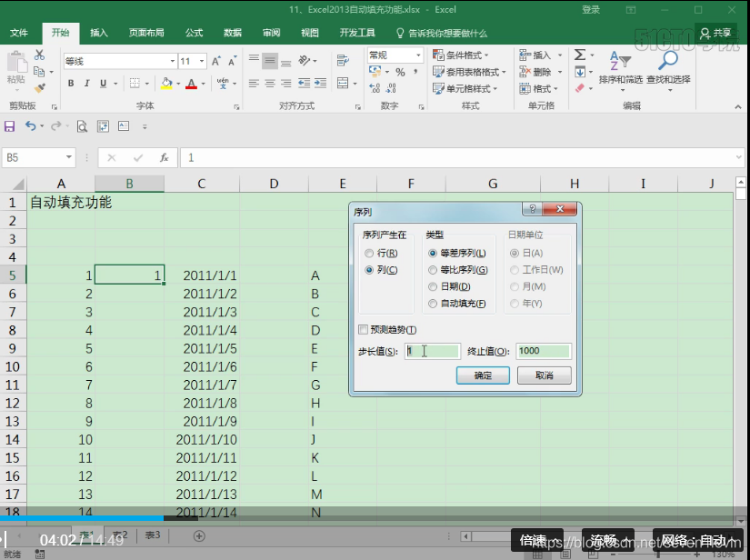Click the Wrap Text icon
The image size is (750, 560).
point(343,60)
